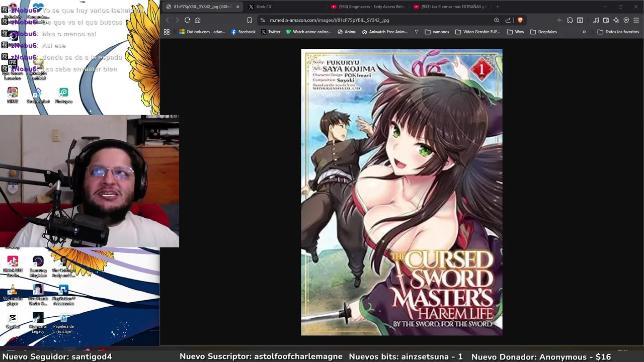644x362 pixels.
Task: Open the Twitter bookmark
Action: (270, 32)
